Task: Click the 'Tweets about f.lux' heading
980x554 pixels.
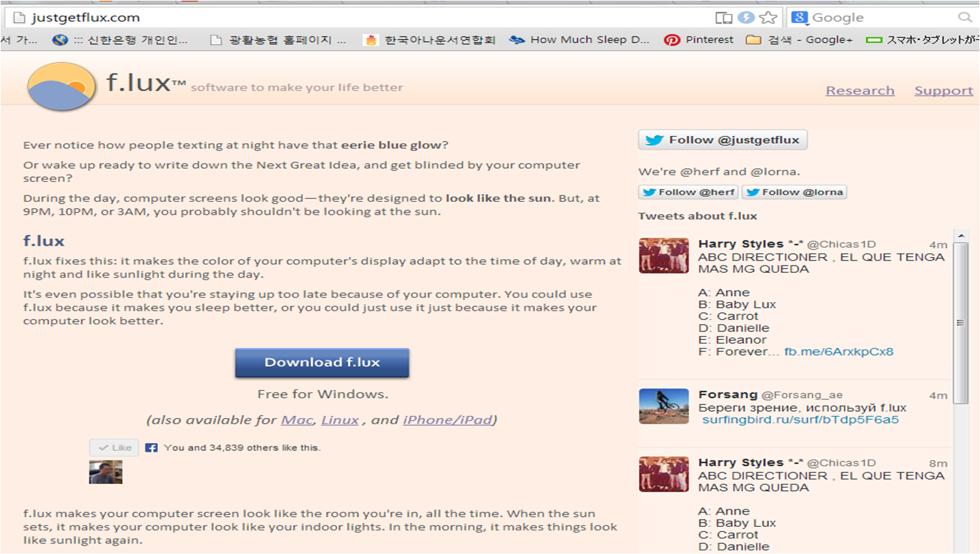Action: pyautogui.click(x=697, y=215)
